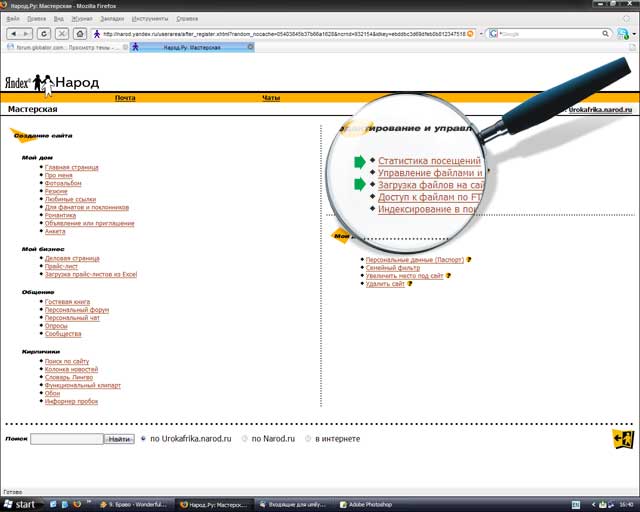Viewport: 640px width, 512px height.
Task: Click the Yandex logo
Action: tap(18, 83)
